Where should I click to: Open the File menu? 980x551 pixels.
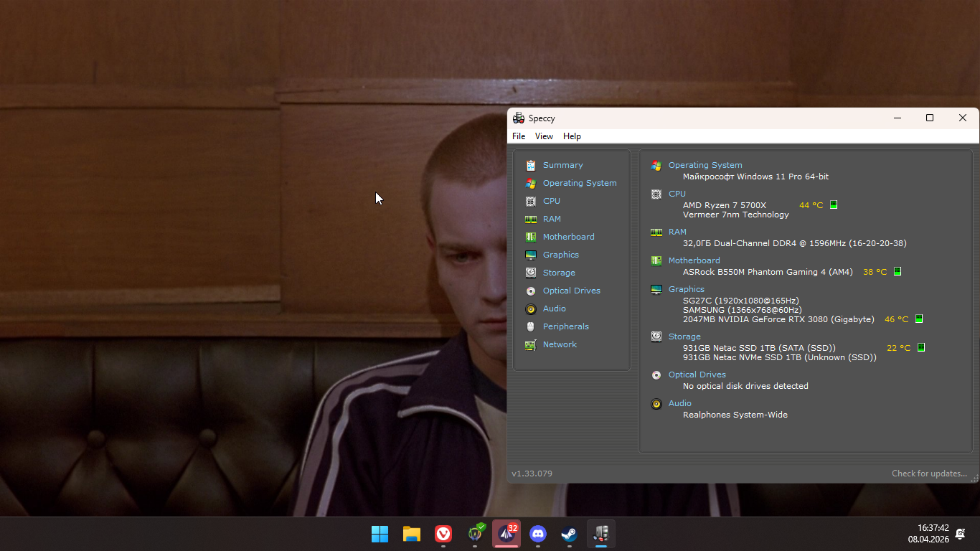tap(519, 136)
